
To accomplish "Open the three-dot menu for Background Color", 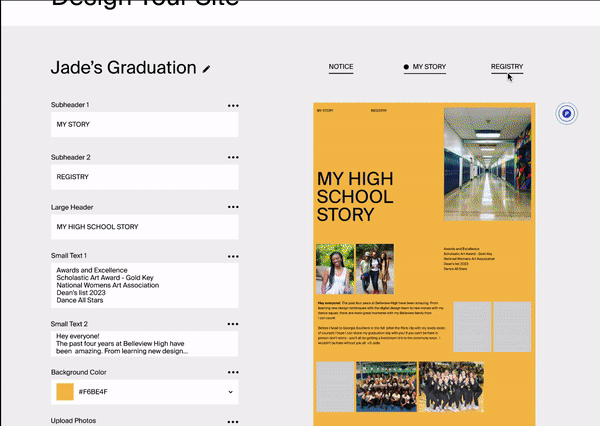I will 233,372.
